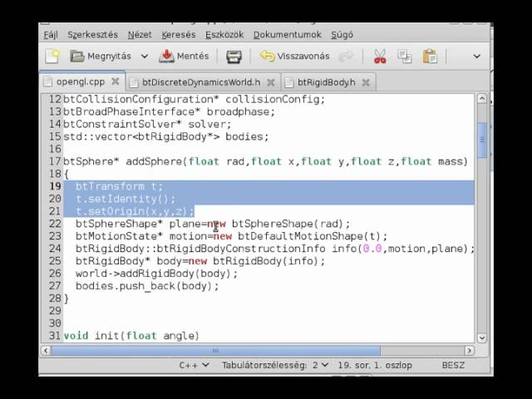Click the pink 0.0 value in info()

click(372, 249)
